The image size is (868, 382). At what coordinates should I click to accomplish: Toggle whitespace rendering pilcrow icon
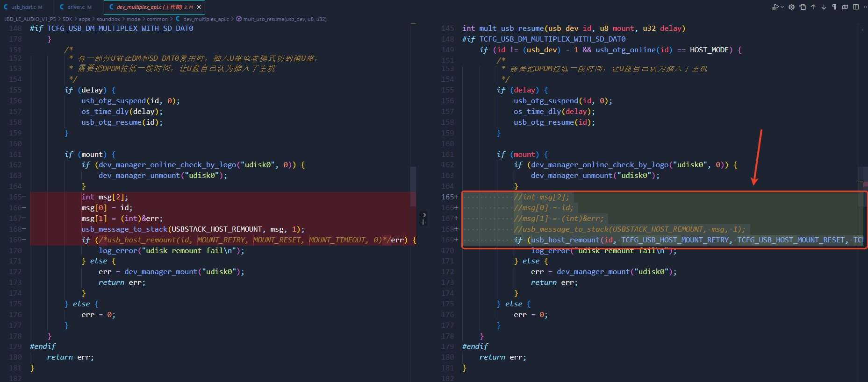(x=834, y=7)
